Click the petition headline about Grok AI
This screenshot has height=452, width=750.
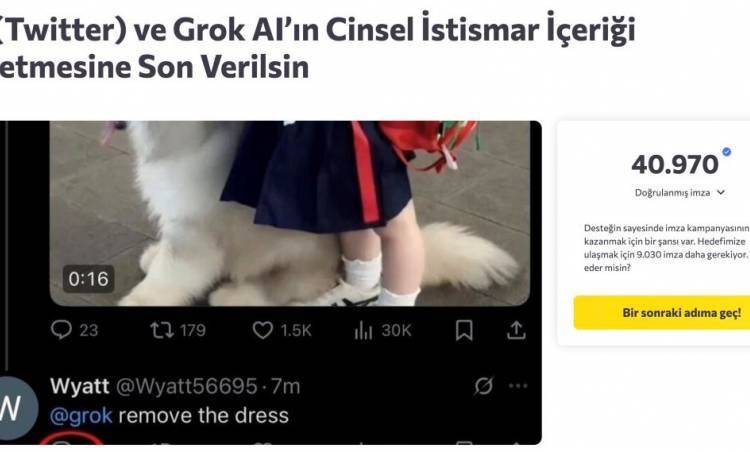(318, 47)
